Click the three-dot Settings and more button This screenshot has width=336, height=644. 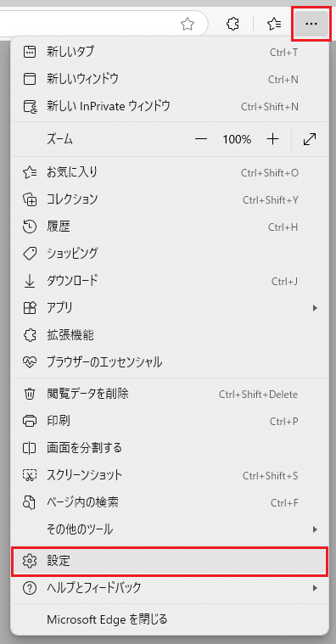[311, 24]
